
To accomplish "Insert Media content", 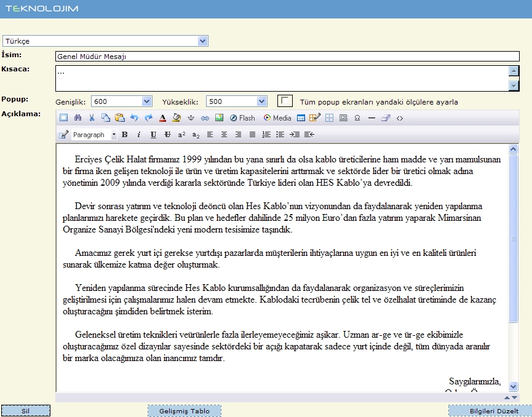I will click(x=277, y=117).
